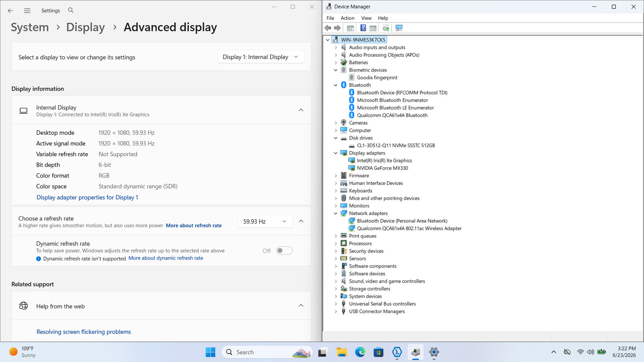Open More about dynamic refresh rate link

[166, 258]
